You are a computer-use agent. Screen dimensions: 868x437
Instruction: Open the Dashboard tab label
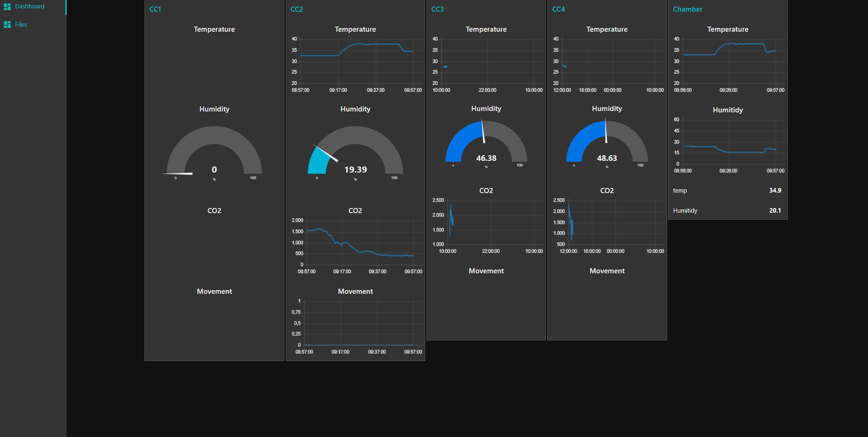click(30, 7)
